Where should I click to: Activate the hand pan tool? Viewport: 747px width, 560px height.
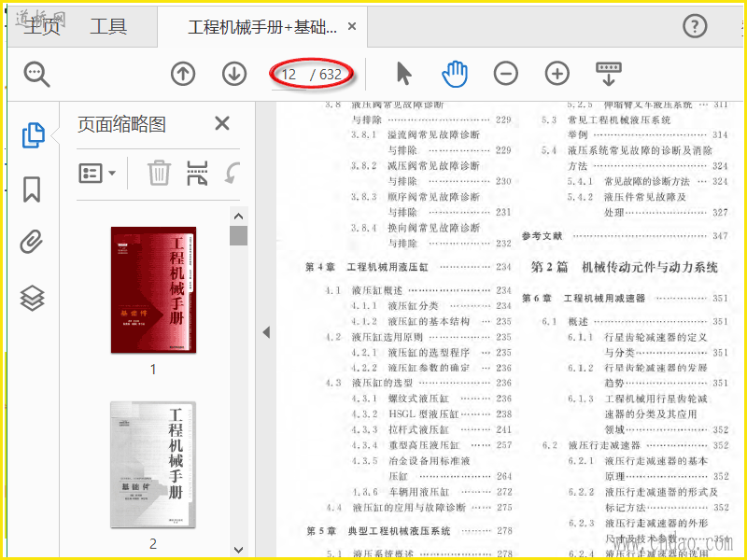point(455,74)
